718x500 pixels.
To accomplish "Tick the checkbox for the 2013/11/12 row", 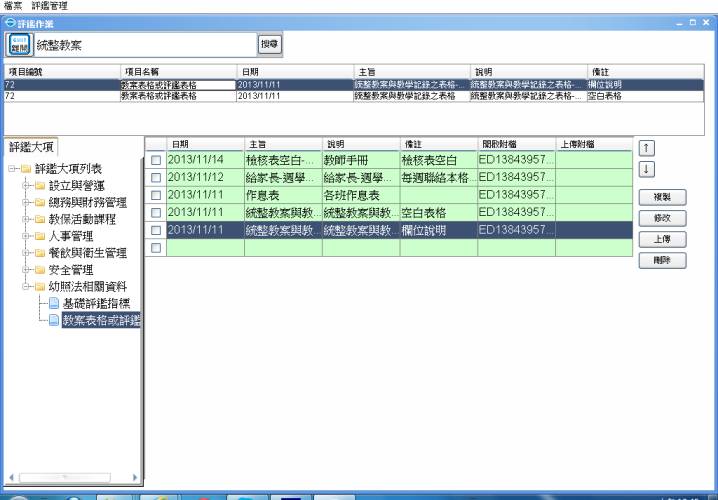I will pos(155,177).
